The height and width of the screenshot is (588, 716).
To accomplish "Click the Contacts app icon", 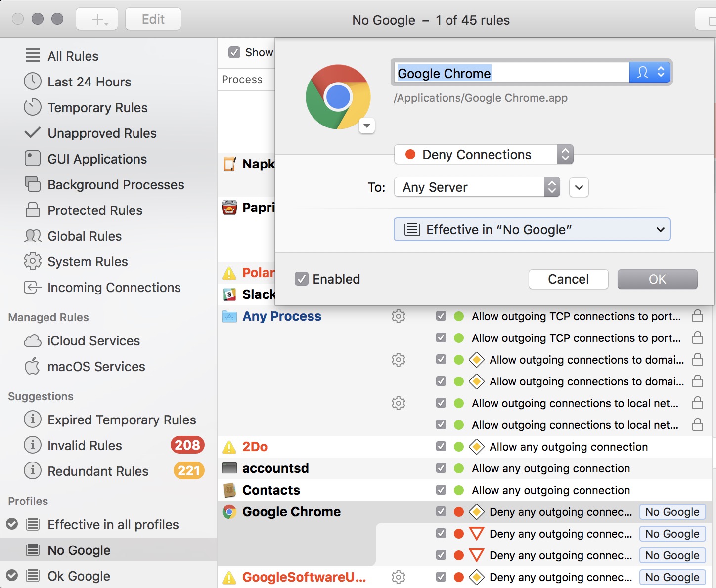I will 229,490.
